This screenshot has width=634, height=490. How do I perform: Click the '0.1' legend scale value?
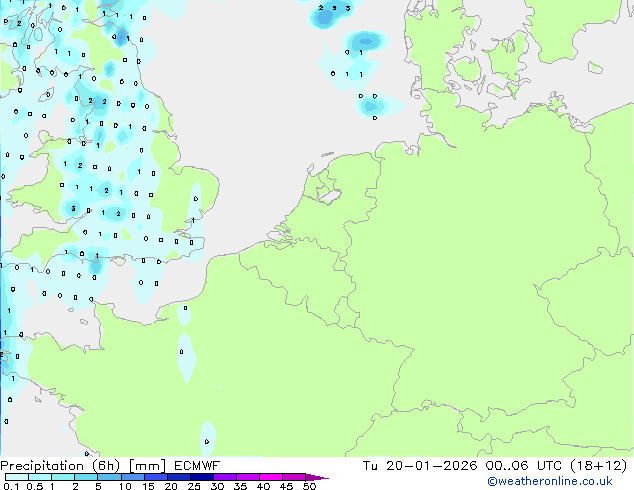pyautogui.click(x=11, y=486)
